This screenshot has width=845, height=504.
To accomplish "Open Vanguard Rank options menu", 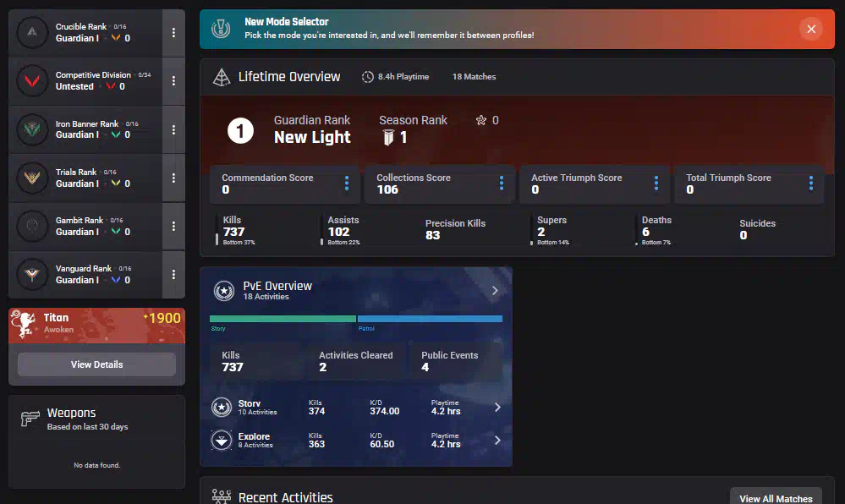I will click(173, 274).
